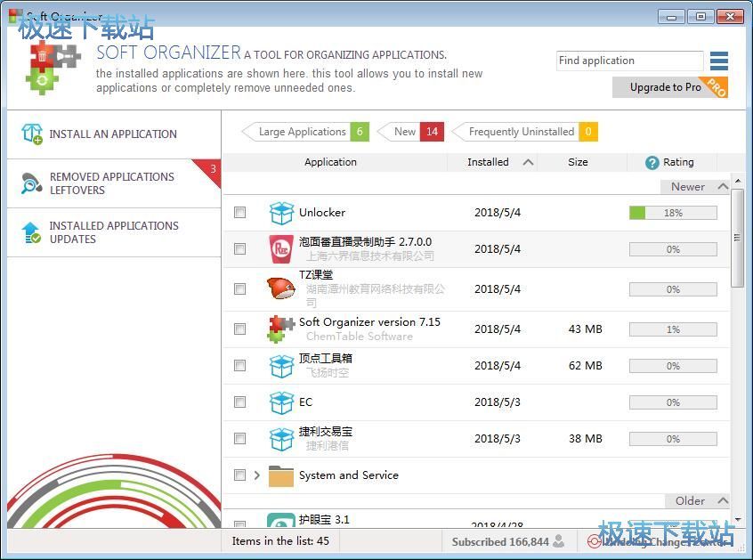Sort by Application column header
This screenshot has height=560, width=753.
[x=330, y=162]
